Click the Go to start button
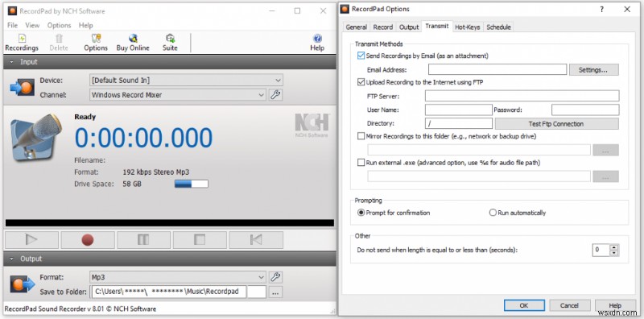 [x=256, y=240]
